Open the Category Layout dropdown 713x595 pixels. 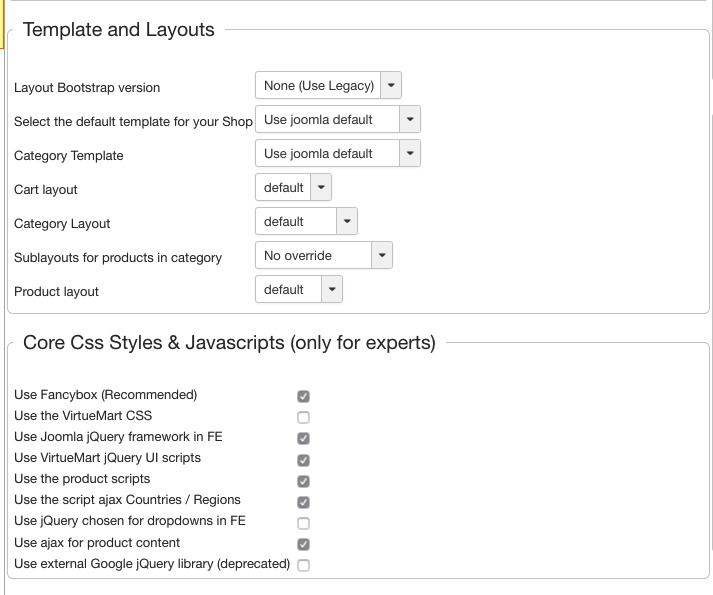point(306,222)
